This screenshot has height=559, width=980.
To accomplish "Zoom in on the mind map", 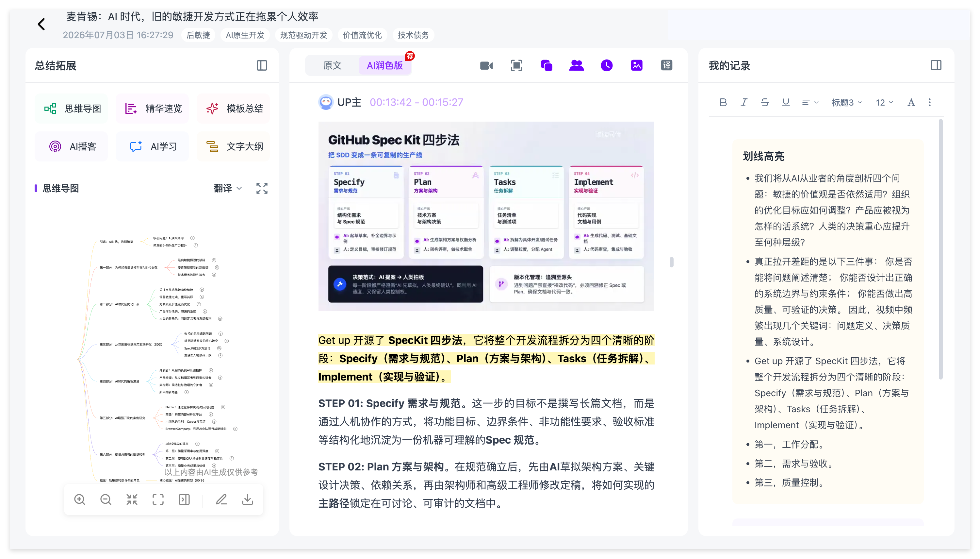I will 79,499.
